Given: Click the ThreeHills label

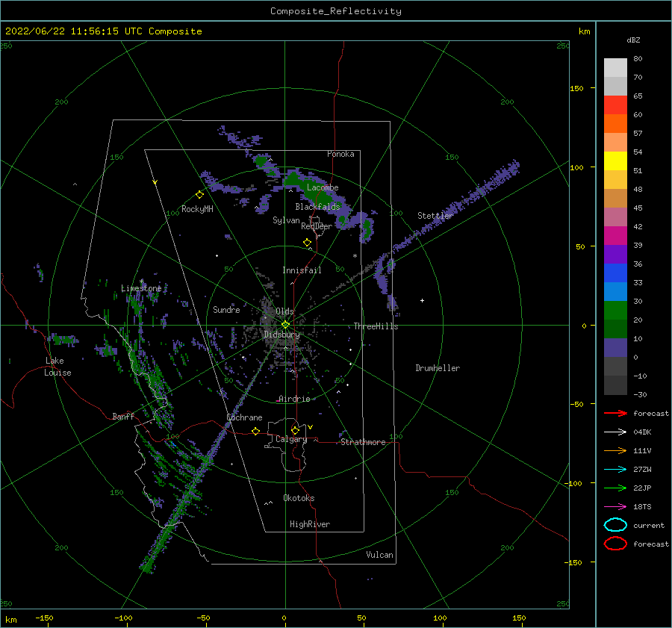Looking at the screenshot, I should coord(376,326).
